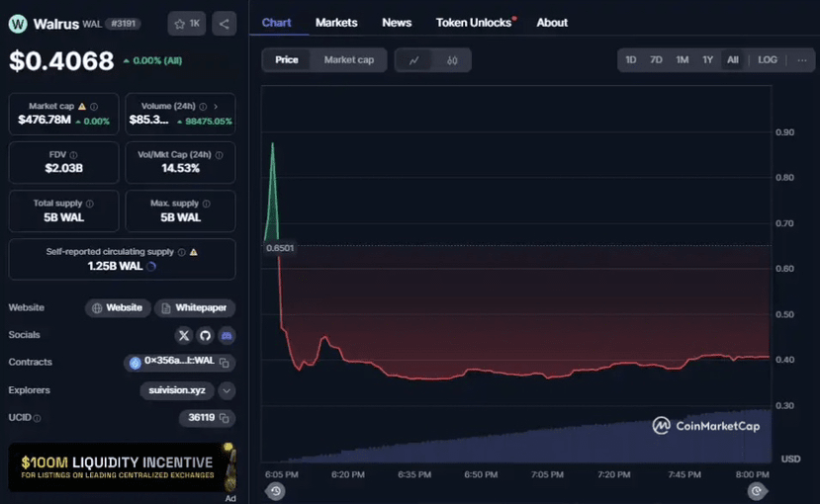Screen dimensions: 820x504
Task: Open the Token Unlocks tab
Action: [x=473, y=22]
